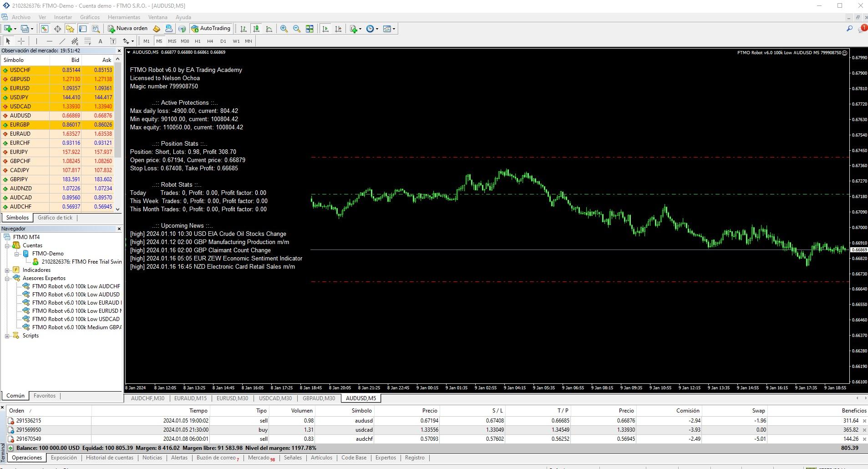Toggle the Terminal panel icon
This screenshot has width=868, height=469.
point(83,29)
